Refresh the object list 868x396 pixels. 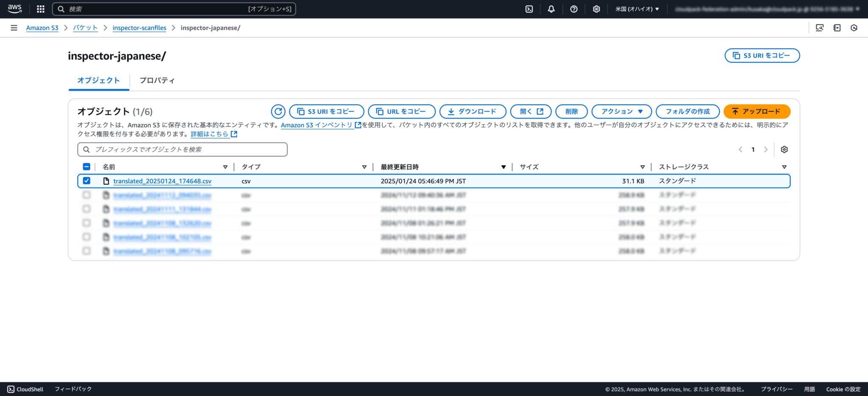[x=278, y=111]
